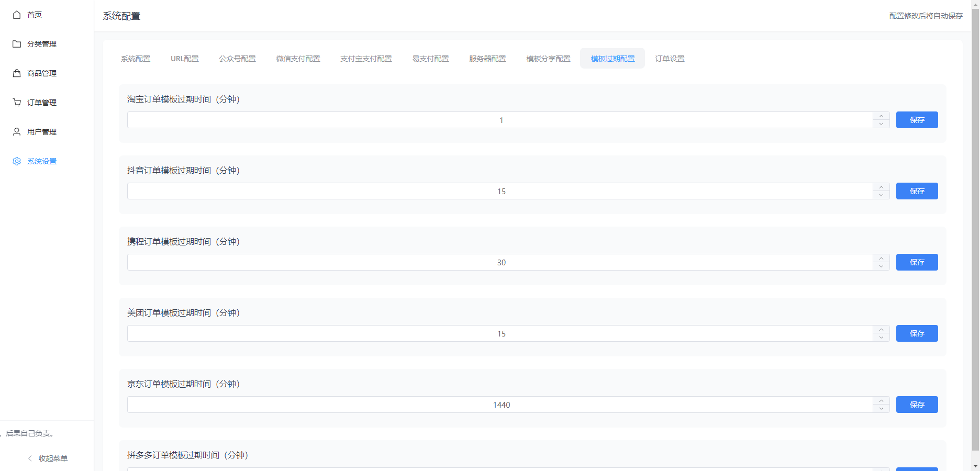Select the 用户管理 user icon
Viewport: 980px width, 471px height.
click(16, 131)
